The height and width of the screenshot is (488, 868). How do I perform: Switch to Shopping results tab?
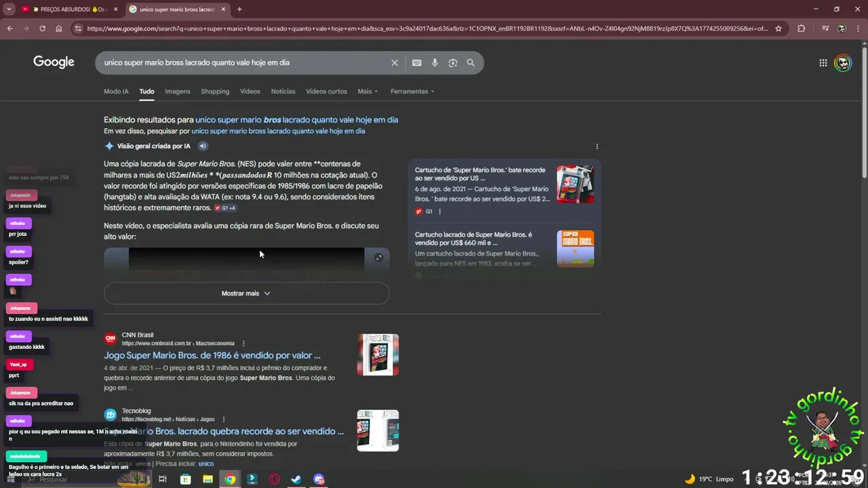(x=215, y=91)
